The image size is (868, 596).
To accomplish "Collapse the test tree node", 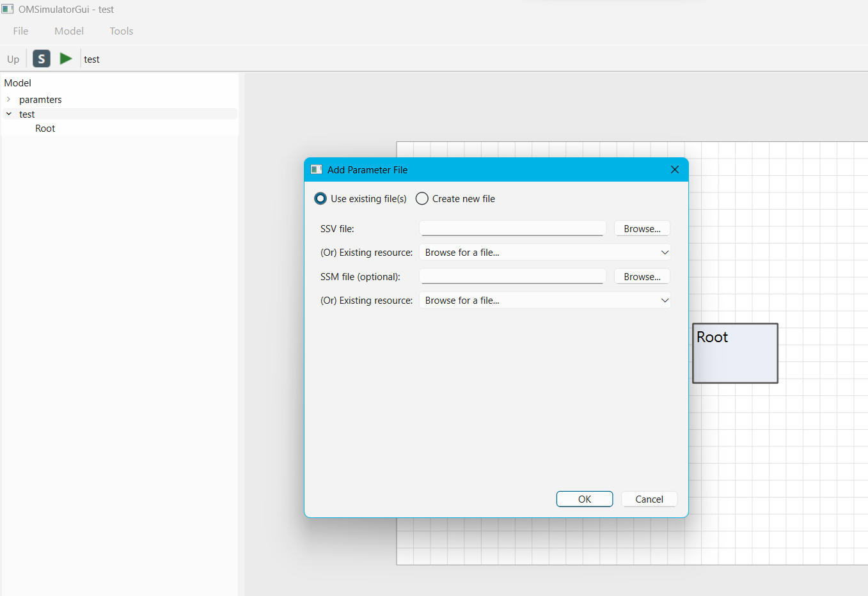I will [x=9, y=114].
